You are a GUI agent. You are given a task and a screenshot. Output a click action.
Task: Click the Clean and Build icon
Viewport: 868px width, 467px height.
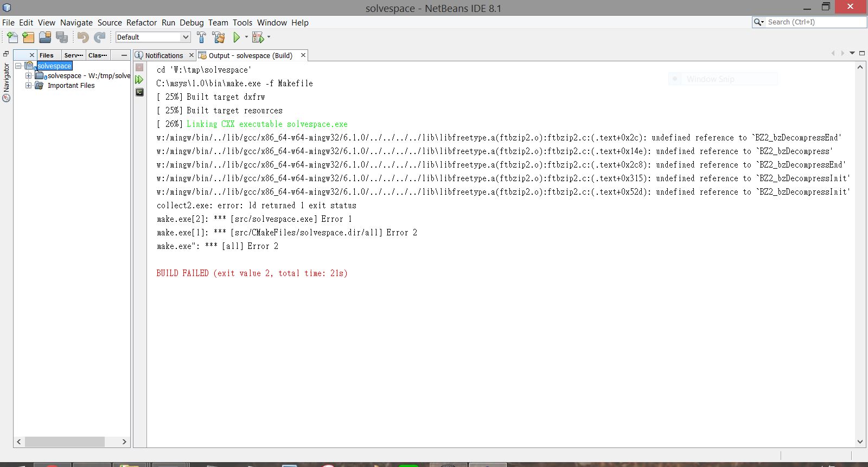pos(219,37)
